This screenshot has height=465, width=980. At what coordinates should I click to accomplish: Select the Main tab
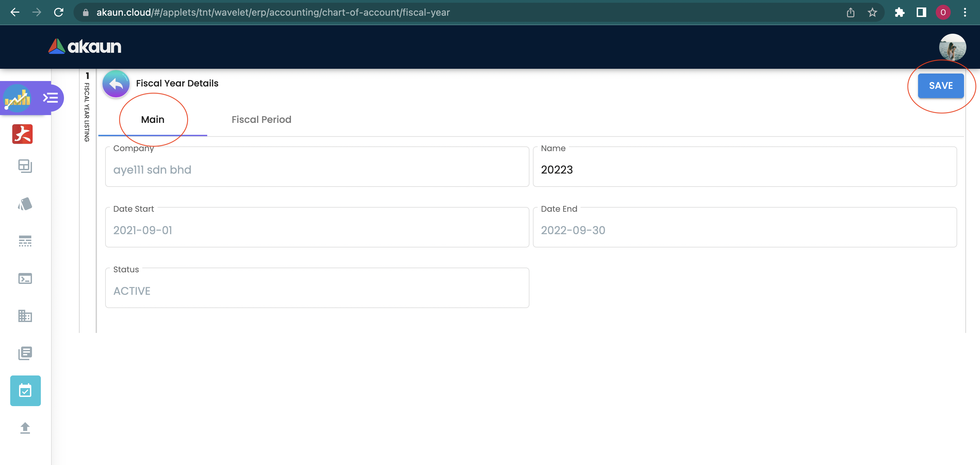pyautogui.click(x=152, y=119)
